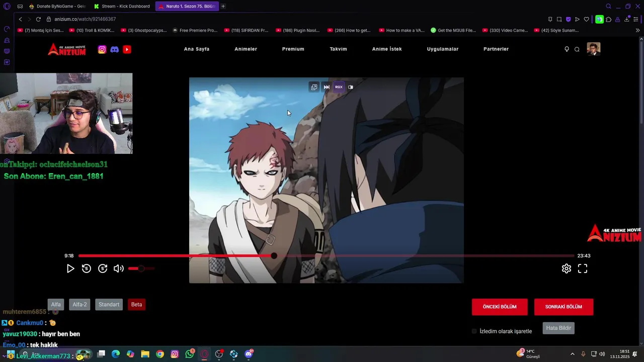Open the ad blocker shield icon
644x362 pixels.
pos(568,19)
